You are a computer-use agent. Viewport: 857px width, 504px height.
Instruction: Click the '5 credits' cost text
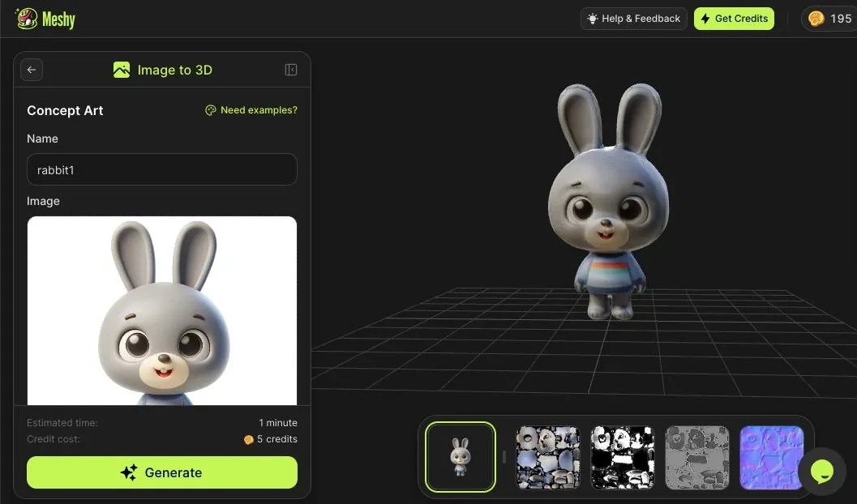click(x=277, y=439)
